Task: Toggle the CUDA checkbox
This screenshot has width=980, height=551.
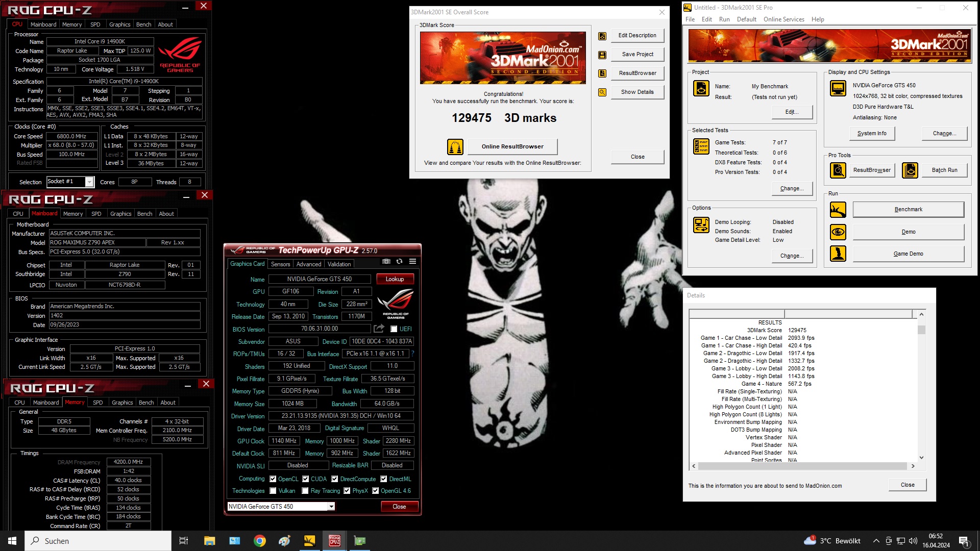Action: [305, 479]
